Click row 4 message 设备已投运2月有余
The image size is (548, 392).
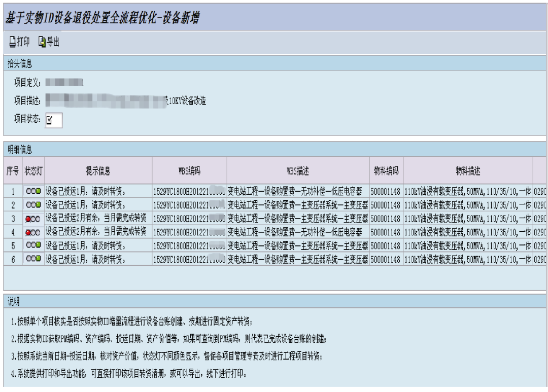pyautogui.click(x=96, y=232)
